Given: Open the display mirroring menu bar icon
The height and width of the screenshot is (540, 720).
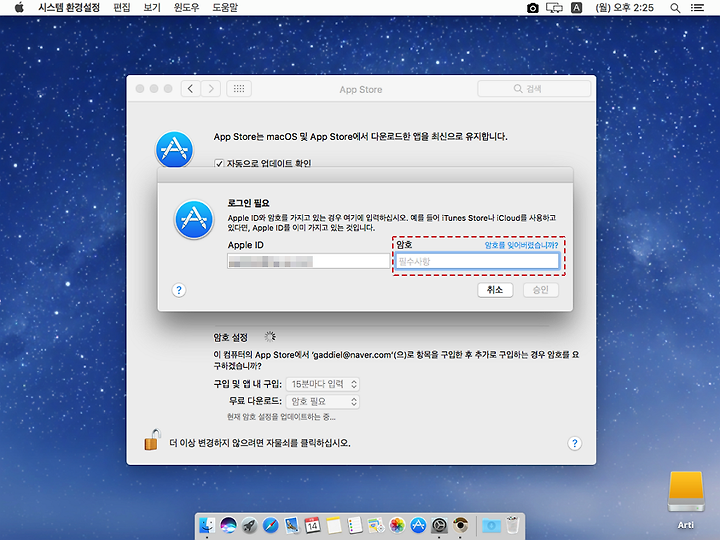Looking at the screenshot, I should (554, 8).
